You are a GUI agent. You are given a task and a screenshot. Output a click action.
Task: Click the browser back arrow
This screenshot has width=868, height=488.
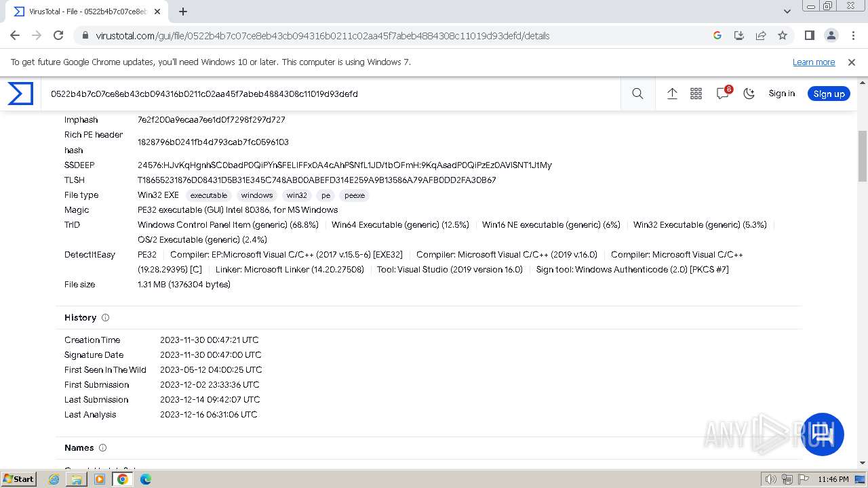point(15,35)
